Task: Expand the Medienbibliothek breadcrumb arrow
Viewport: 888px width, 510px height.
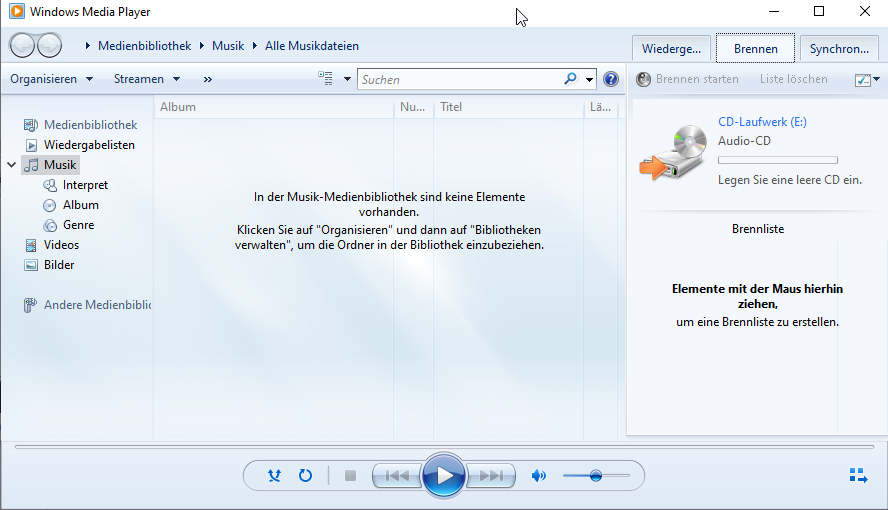Action: 87,46
